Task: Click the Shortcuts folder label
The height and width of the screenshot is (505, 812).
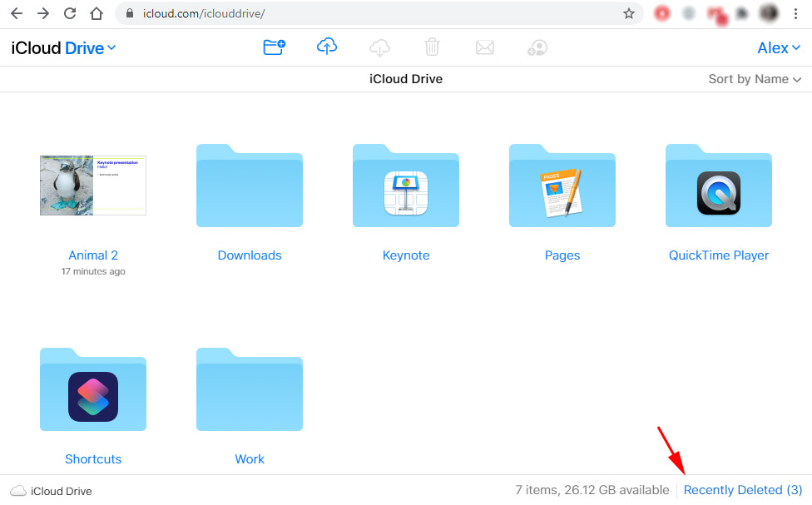Action: click(93, 459)
